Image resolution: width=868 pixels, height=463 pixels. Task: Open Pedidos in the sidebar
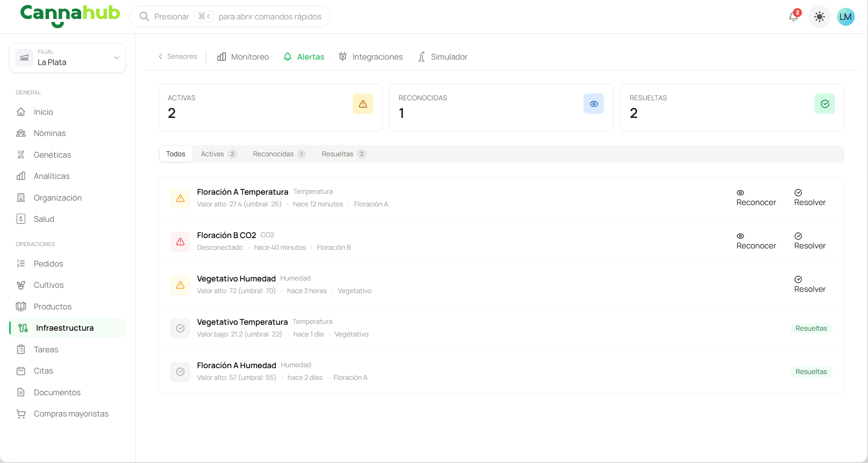pyautogui.click(x=67, y=264)
